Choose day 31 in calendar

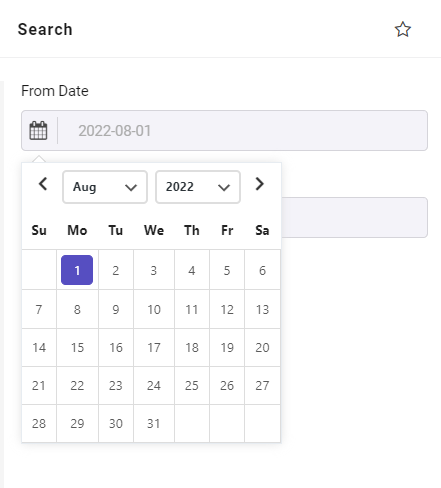[154, 424]
